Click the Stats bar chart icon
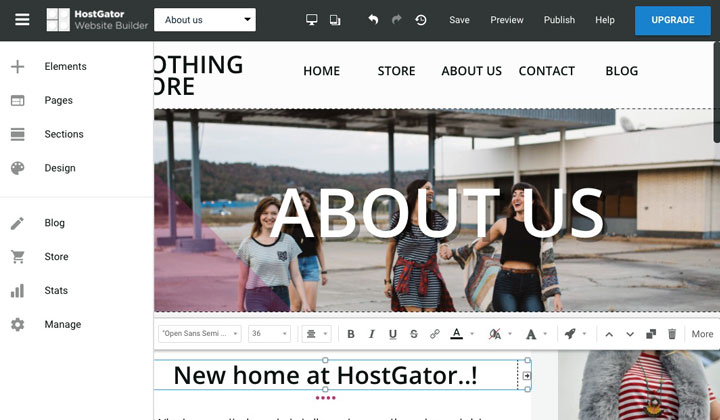 [17, 291]
